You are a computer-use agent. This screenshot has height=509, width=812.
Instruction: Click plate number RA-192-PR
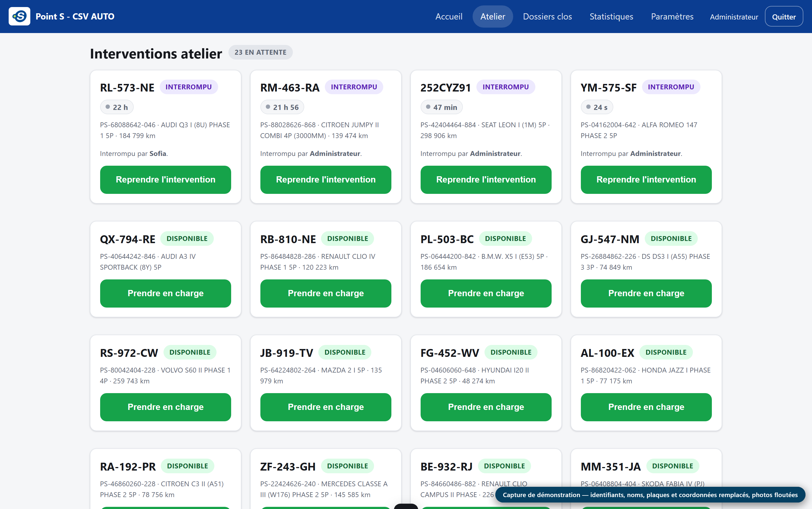(127, 466)
